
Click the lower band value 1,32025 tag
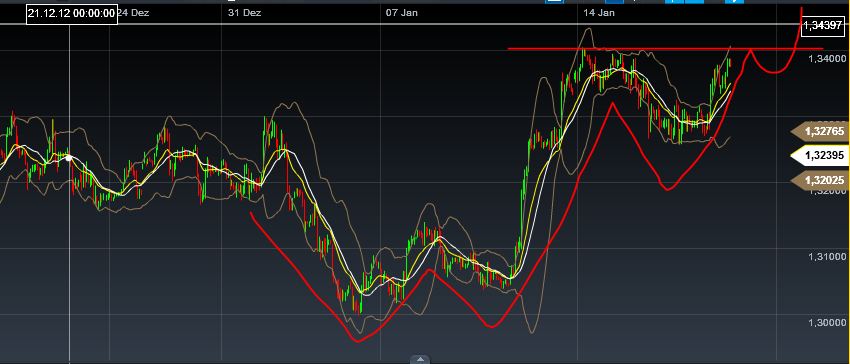[x=820, y=180]
